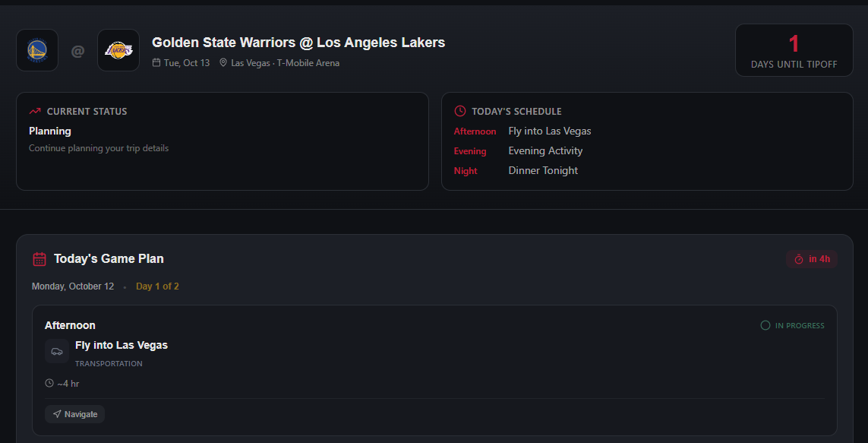Click the Los Angeles Lakers logo
The width and height of the screenshot is (868, 443).
pyautogui.click(x=118, y=50)
